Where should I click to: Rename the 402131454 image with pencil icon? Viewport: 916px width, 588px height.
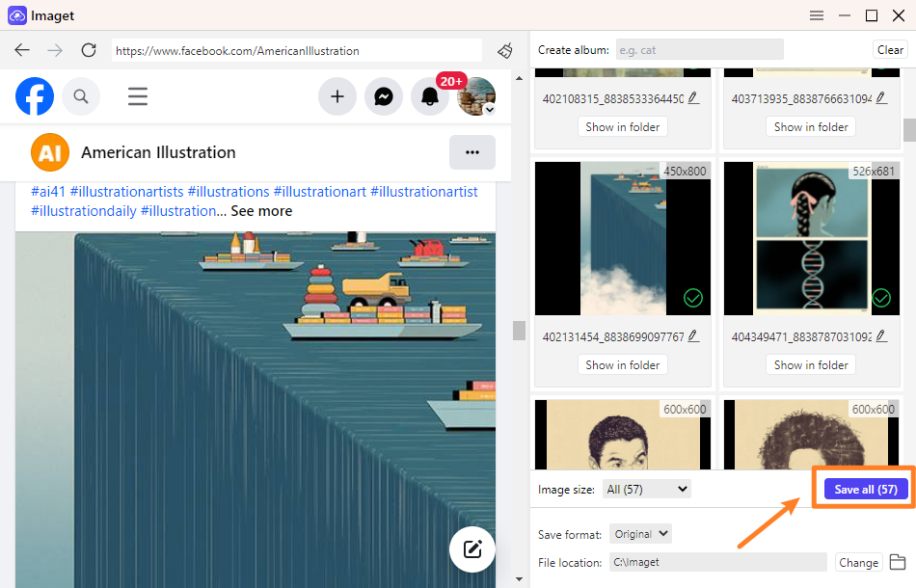[693, 336]
